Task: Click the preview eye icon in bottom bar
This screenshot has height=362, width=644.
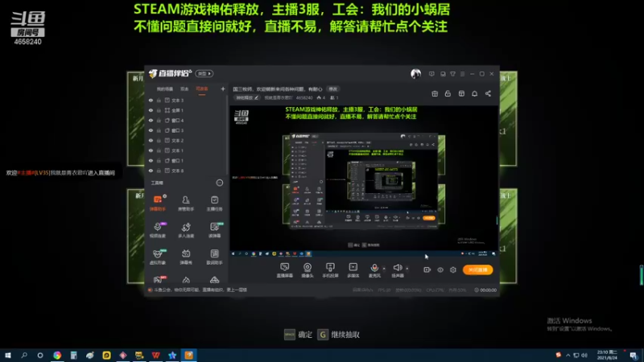Action: coord(440,269)
